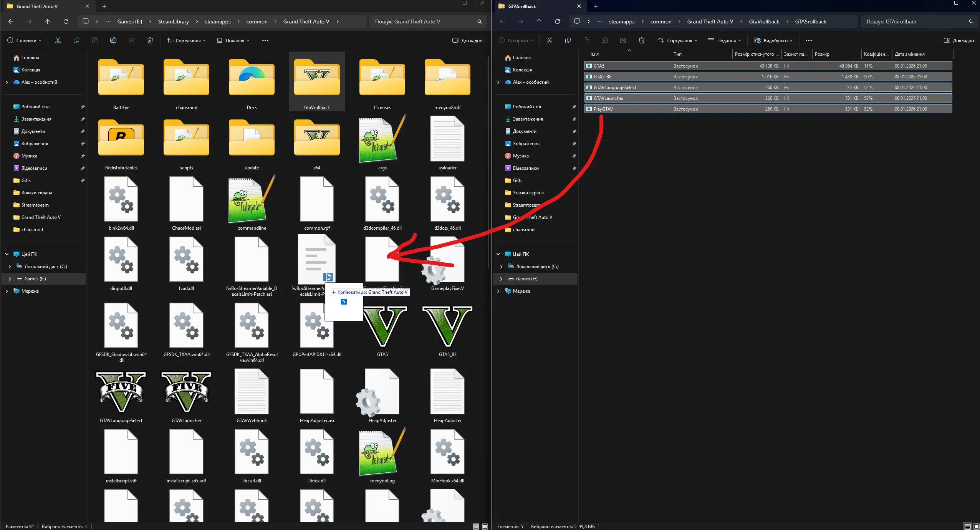This screenshot has height=530, width=980.
Task: Click the Copy icon in right window toolbar
Action: click(568, 40)
